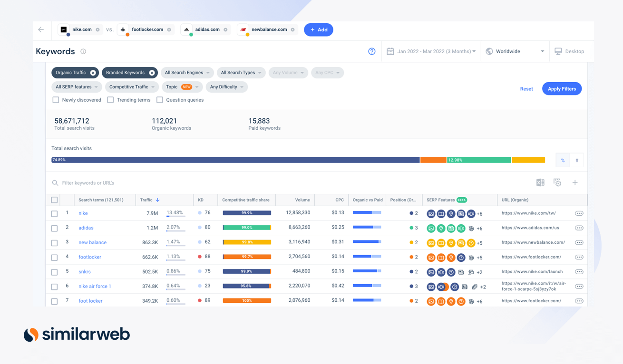Sort by Volume column header
623x364 pixels.
click(302, 200)
